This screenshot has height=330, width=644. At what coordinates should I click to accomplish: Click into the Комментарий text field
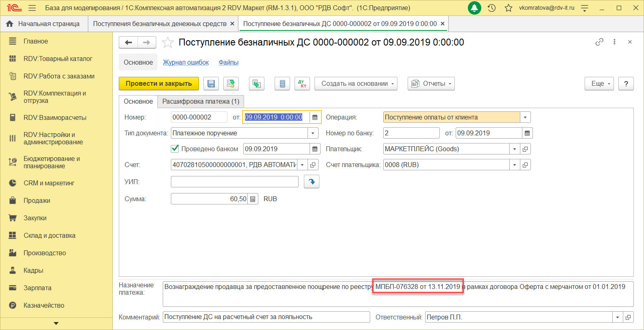(266, 317)
